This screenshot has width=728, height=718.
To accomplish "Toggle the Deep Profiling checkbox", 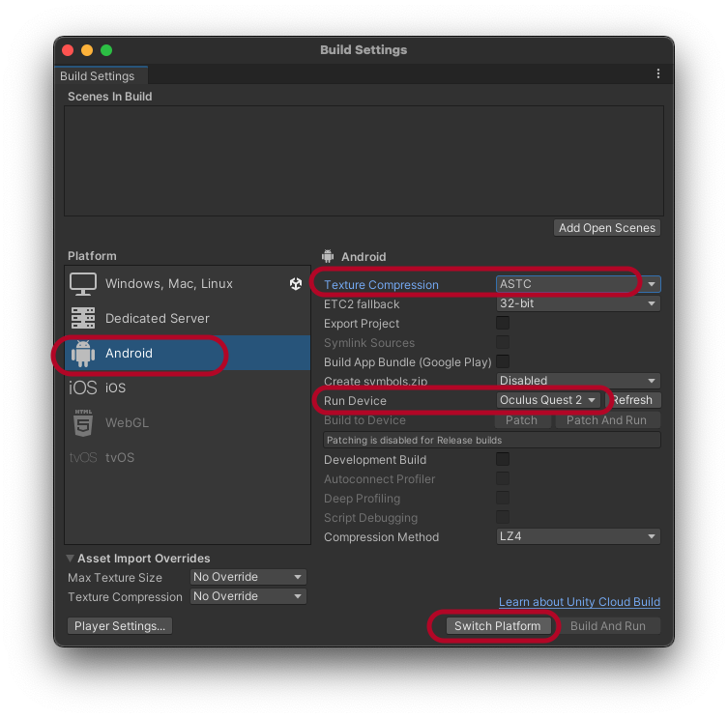I will pos(503,498).
